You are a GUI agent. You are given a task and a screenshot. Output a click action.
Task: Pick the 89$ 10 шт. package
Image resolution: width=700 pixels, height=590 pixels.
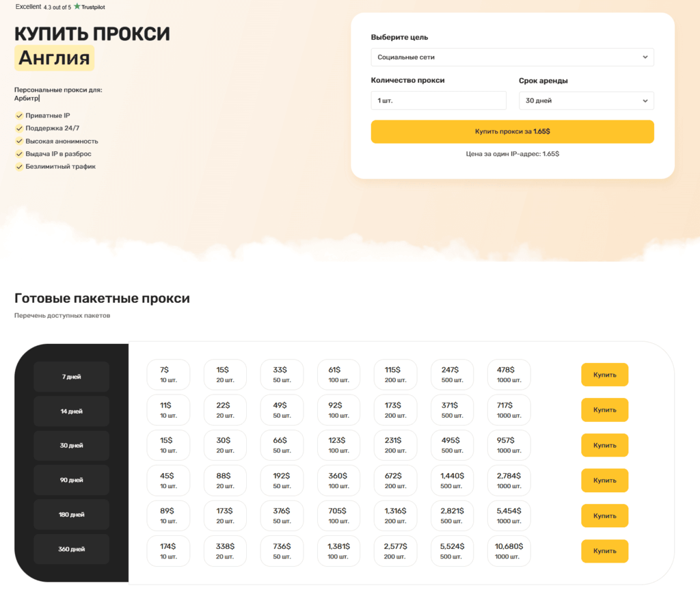(x=168, y=515)
